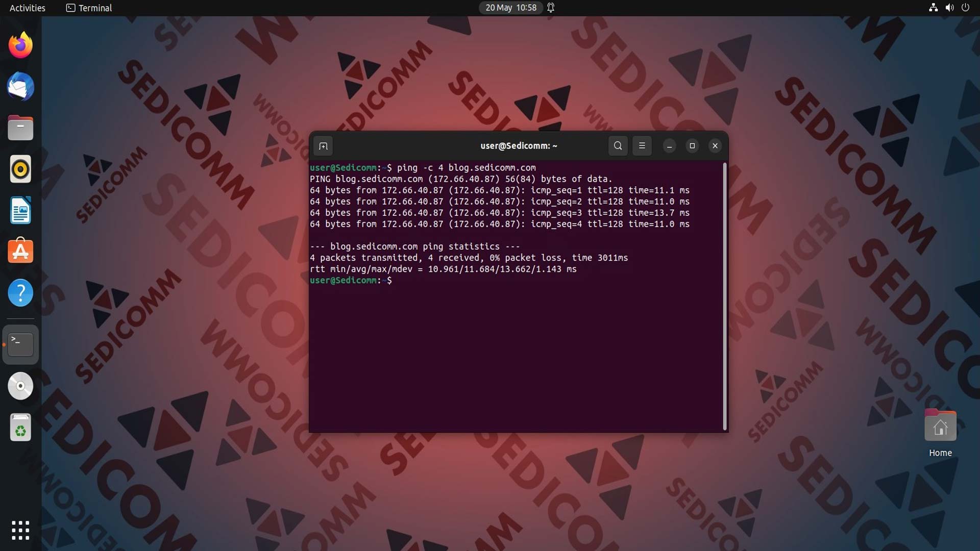Click the user@Sedicomm: ~ window title
This screenshot has width=980, height=551.
tap(519, 146)
